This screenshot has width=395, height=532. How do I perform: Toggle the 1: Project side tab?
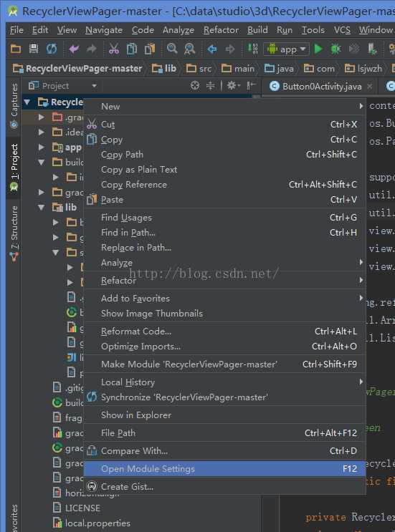click(x=14, y=168)
